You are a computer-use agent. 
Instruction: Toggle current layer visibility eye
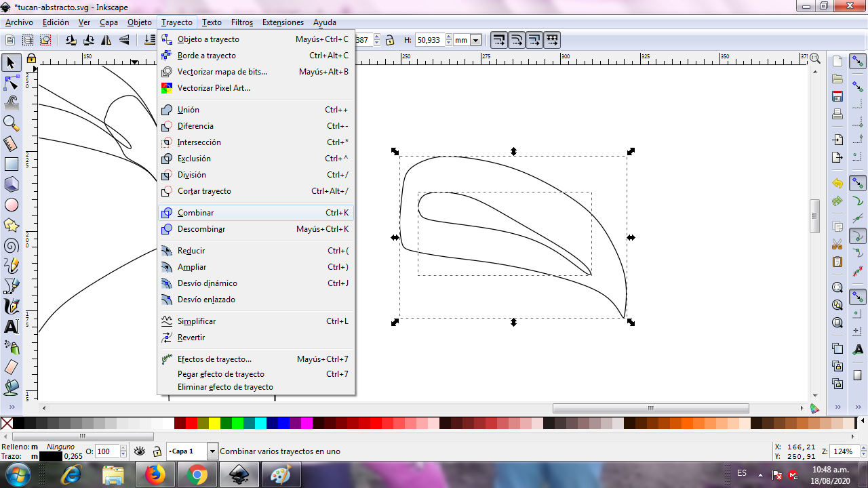(140, 451)
